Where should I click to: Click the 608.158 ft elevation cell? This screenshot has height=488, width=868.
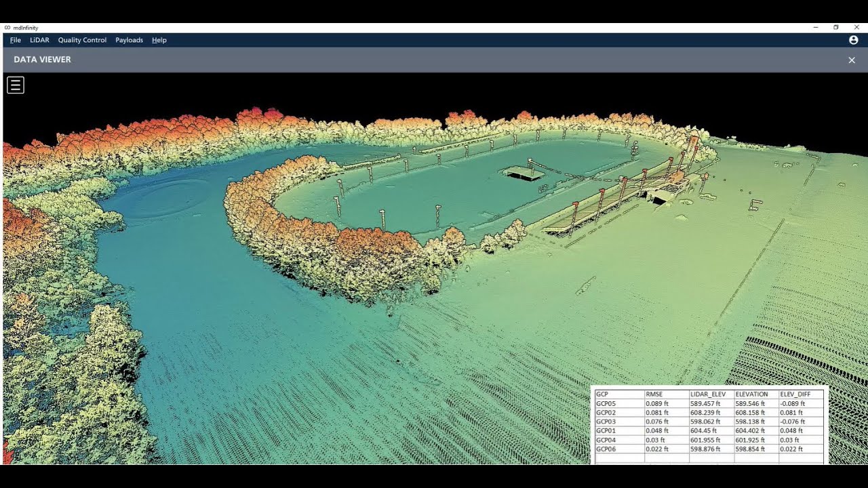coord(756,412)
